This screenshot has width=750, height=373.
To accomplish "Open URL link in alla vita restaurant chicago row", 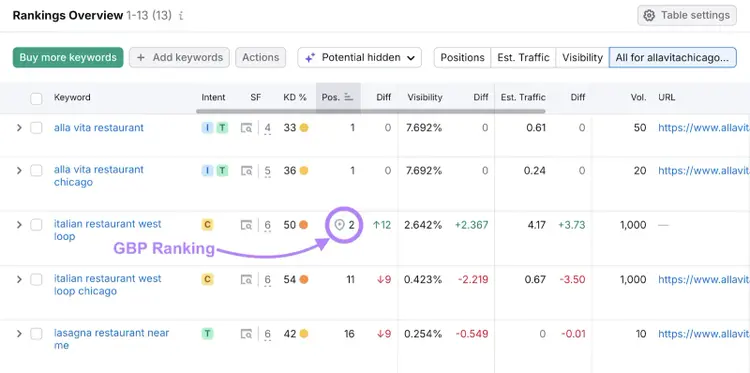I will point(704,170).
